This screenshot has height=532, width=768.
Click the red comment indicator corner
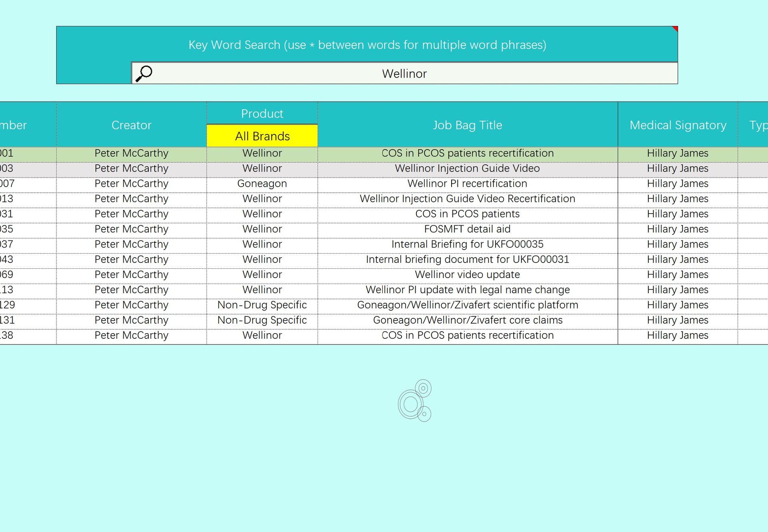pos(675,29)
